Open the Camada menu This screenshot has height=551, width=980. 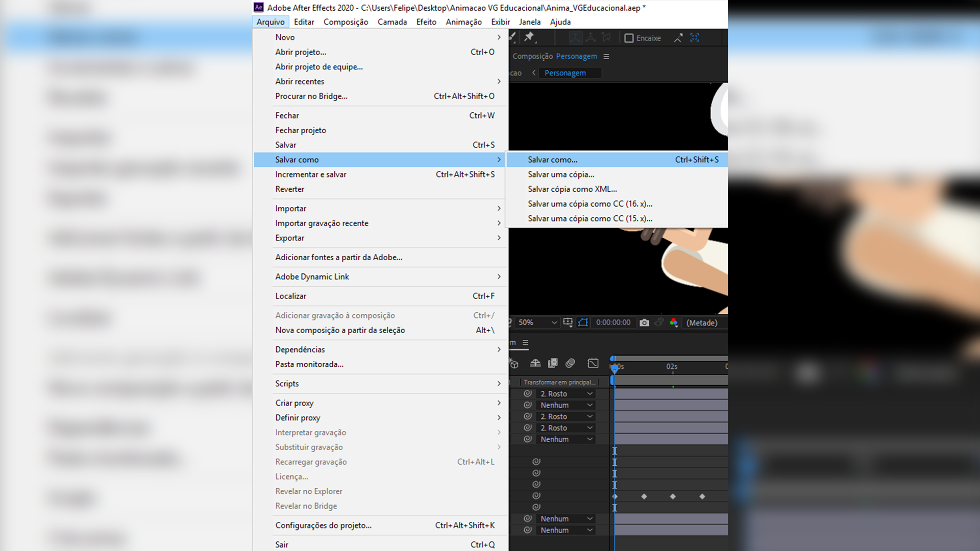coord(392,22)
